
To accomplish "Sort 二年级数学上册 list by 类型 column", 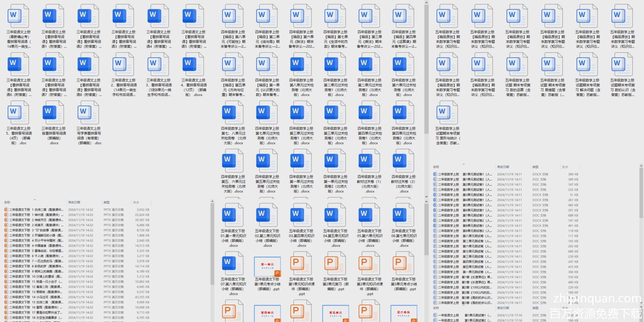I will 535,167.
